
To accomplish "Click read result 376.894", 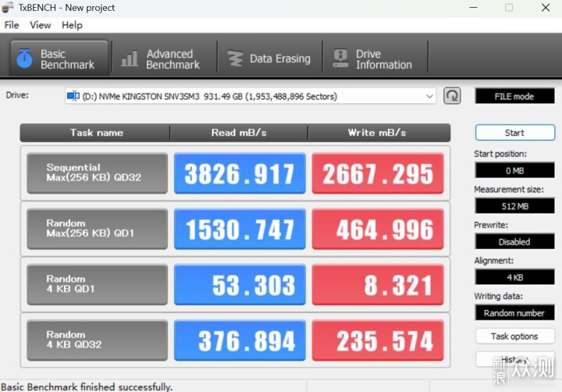I will 240,340.
